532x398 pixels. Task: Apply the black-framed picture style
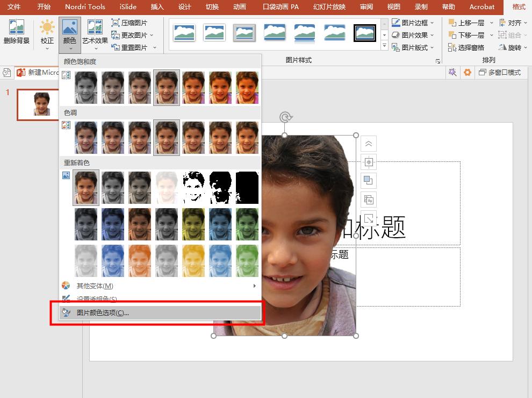point(364,33)
